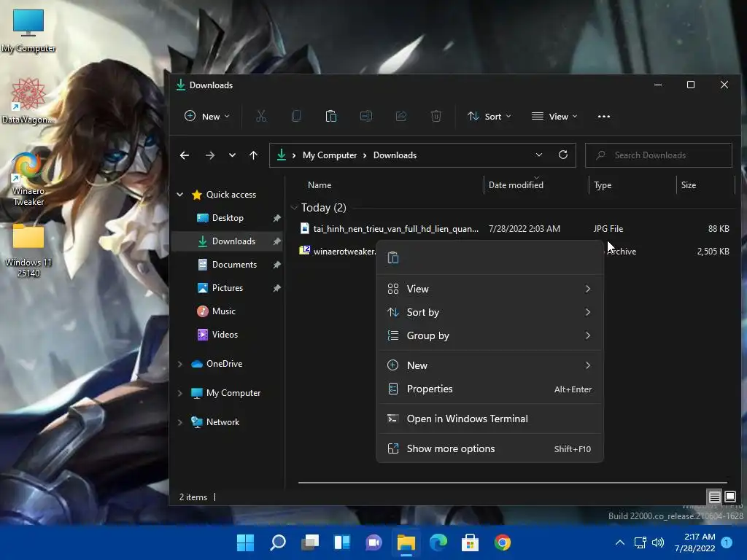The image size is (747, 560).
Task: Collapse the Quick access tree node
Action: tap(180, 194)
